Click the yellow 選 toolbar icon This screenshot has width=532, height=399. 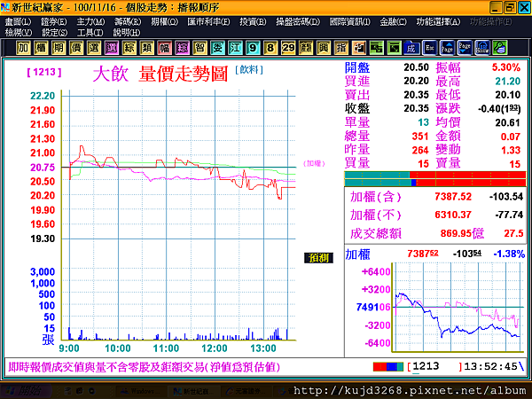[94, 48]
